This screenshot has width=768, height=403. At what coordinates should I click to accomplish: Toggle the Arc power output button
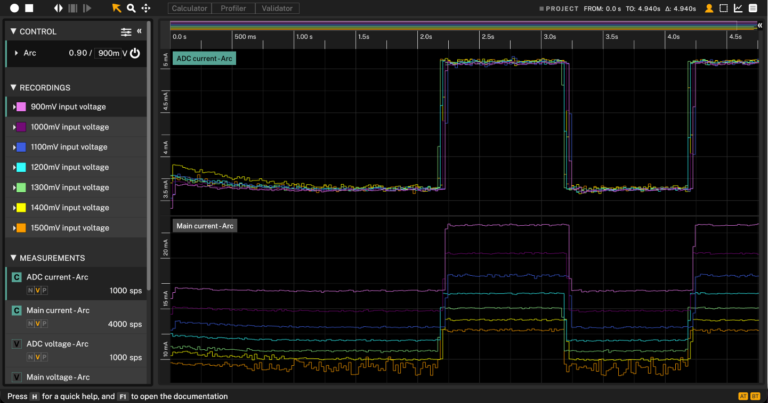[135, 53]
